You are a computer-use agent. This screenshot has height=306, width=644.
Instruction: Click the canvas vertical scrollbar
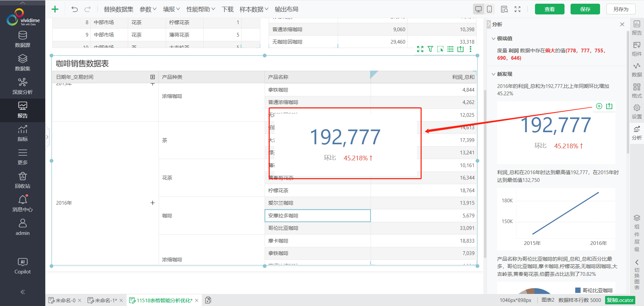(485, 174)
